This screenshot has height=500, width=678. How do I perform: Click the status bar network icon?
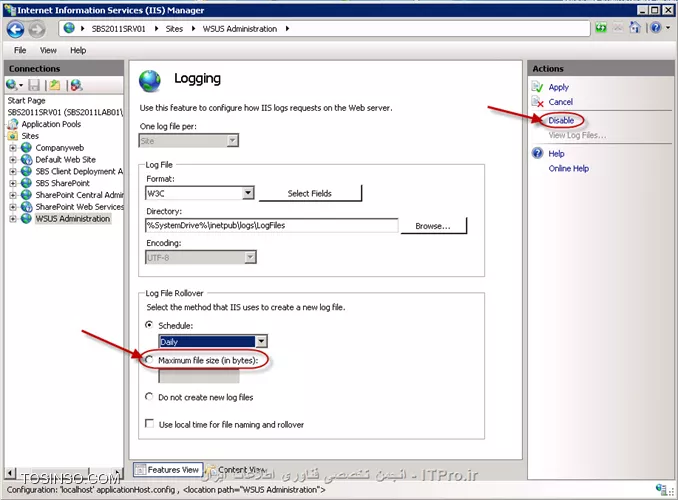(661, 489)
